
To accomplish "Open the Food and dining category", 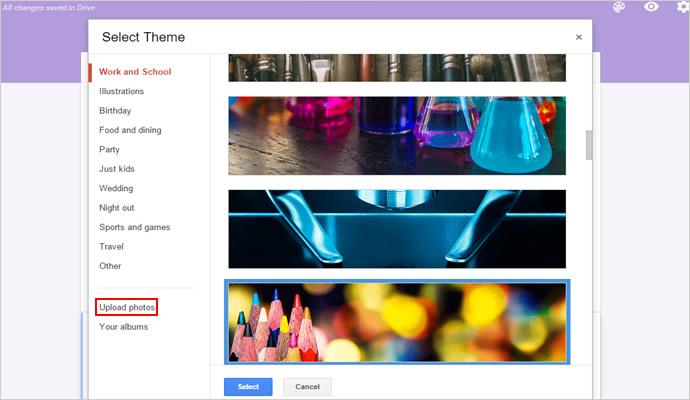I will [x=130, y=130].
